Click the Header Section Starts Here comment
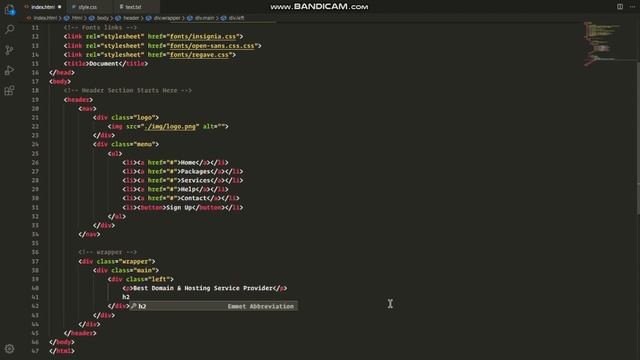This screenshot has width=640, height=360. coord(128,91)
